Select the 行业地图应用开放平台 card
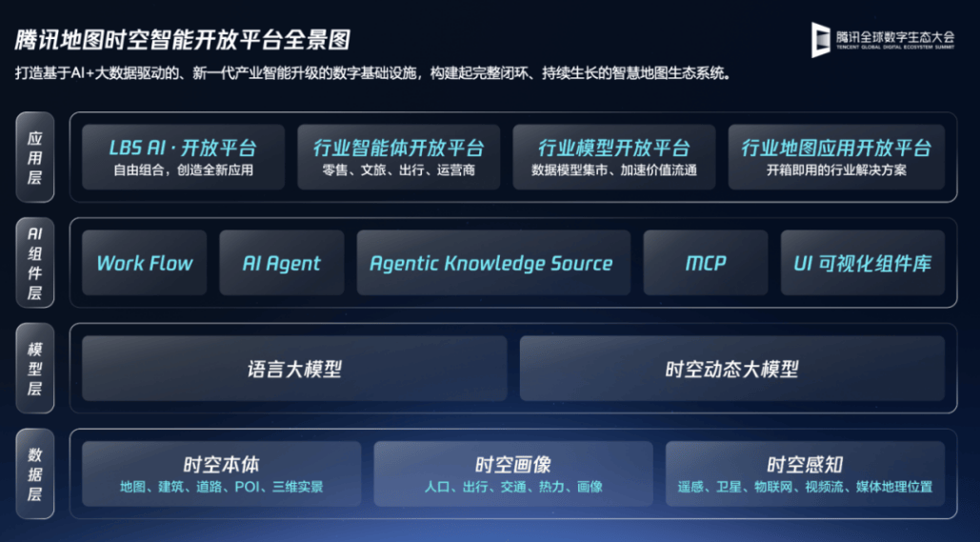 836,157
